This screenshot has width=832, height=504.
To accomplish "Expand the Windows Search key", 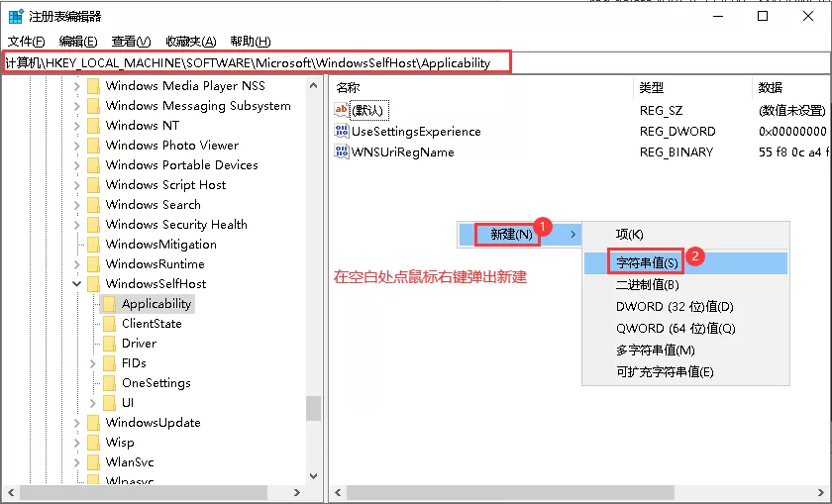I will point(77,205).
